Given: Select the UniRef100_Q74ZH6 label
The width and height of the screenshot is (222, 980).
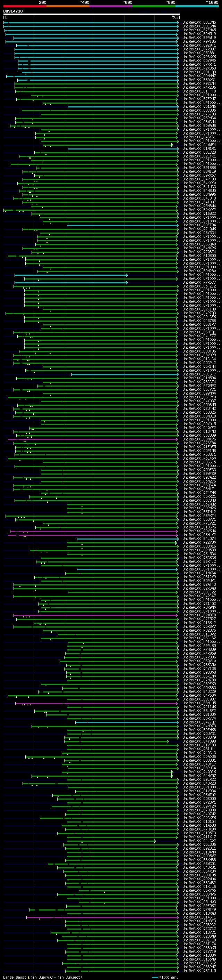Looking at the screenshot, I should (199, 493).
